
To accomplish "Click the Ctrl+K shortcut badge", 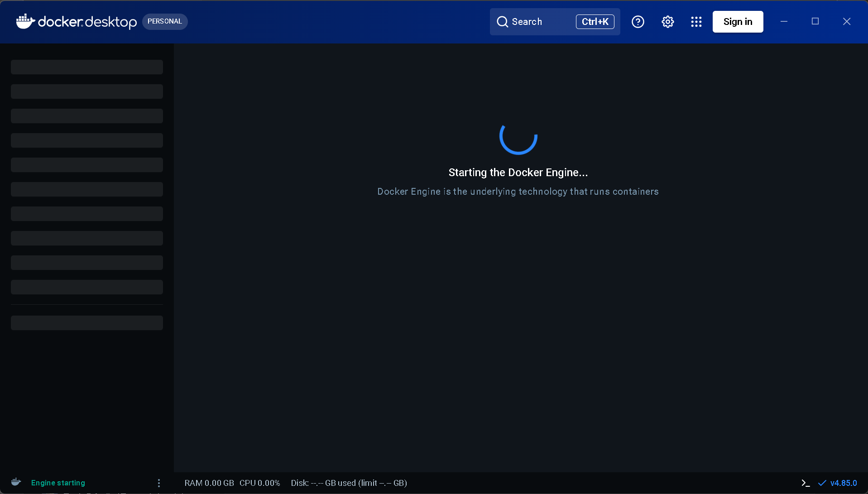I will click(x=595, y=22).
